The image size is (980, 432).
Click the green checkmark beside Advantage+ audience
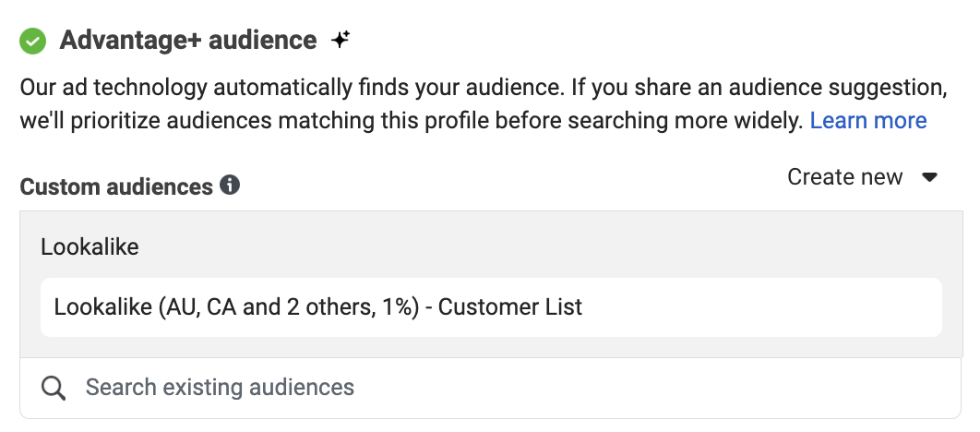tap(32, 42)
